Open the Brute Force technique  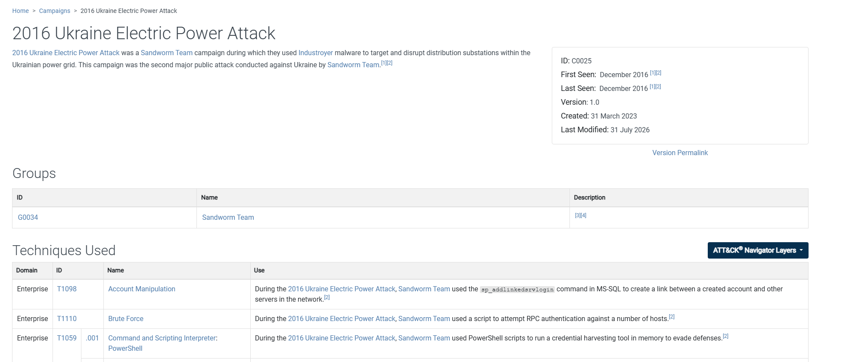[126, 318]
